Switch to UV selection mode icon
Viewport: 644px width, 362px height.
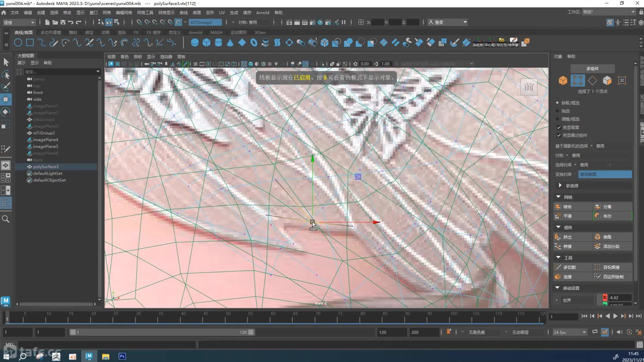click(x=622, y=80)
